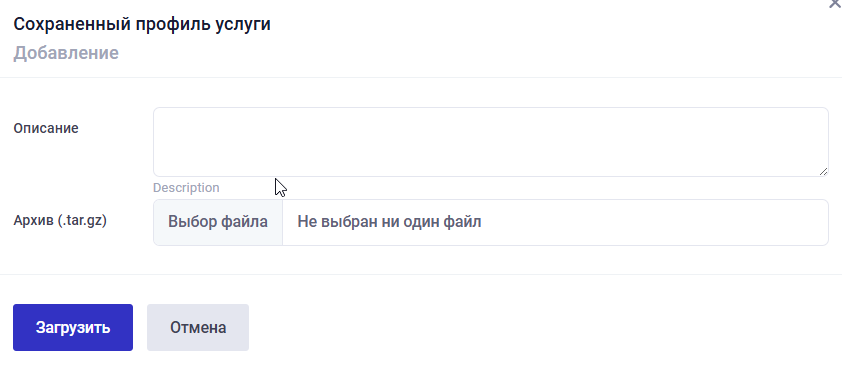Click the text area resize grip
The width and height of the screenshot is (842, 369).
(x=823, y=171)
